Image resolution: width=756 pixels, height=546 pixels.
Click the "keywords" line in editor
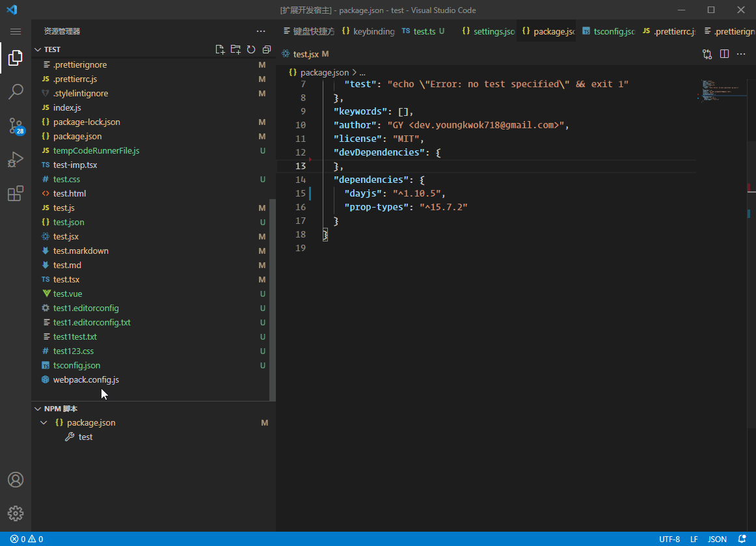tap(373, 111)
